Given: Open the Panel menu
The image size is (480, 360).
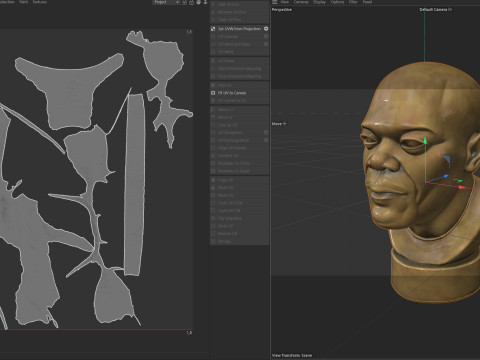Looking at the screenshot, I should tap(367, 2).
